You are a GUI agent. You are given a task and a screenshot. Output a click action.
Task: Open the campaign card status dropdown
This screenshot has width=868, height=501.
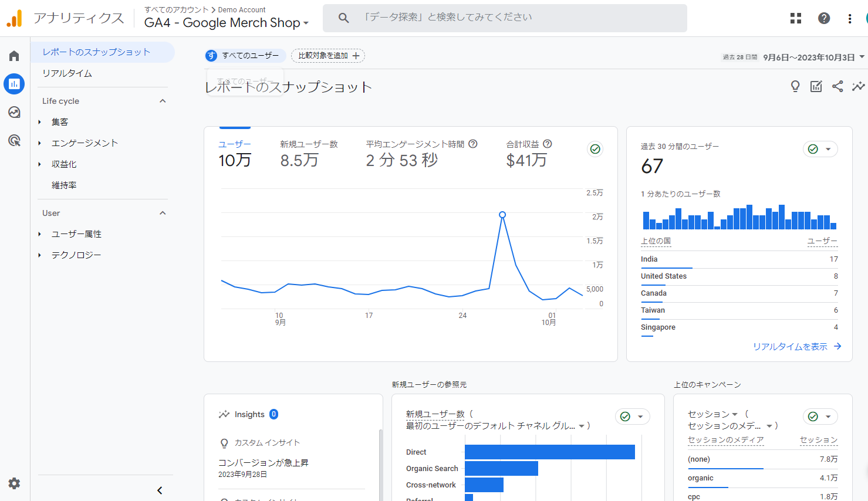pyautogui.click(x=820, y=417)
